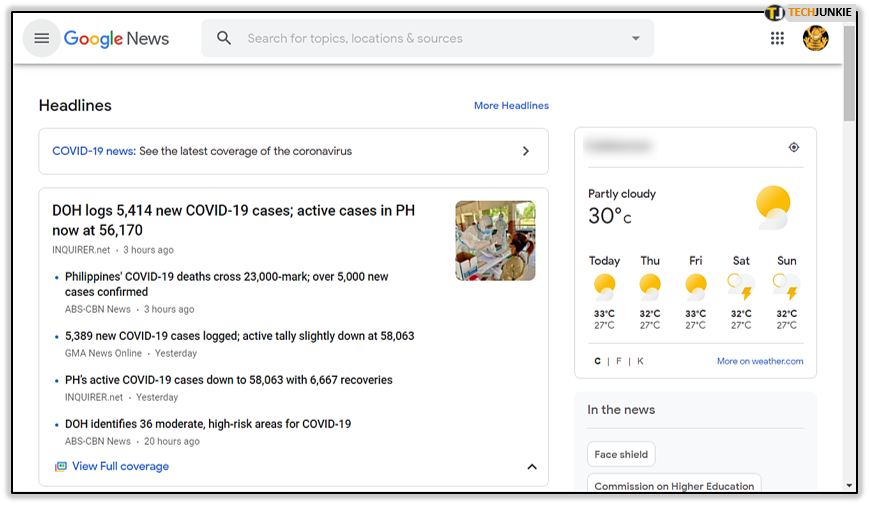This screenshot has height=505, width=869.
Task: Open COVID-19 news coverage chevron
Action: [x=526, y=151]
